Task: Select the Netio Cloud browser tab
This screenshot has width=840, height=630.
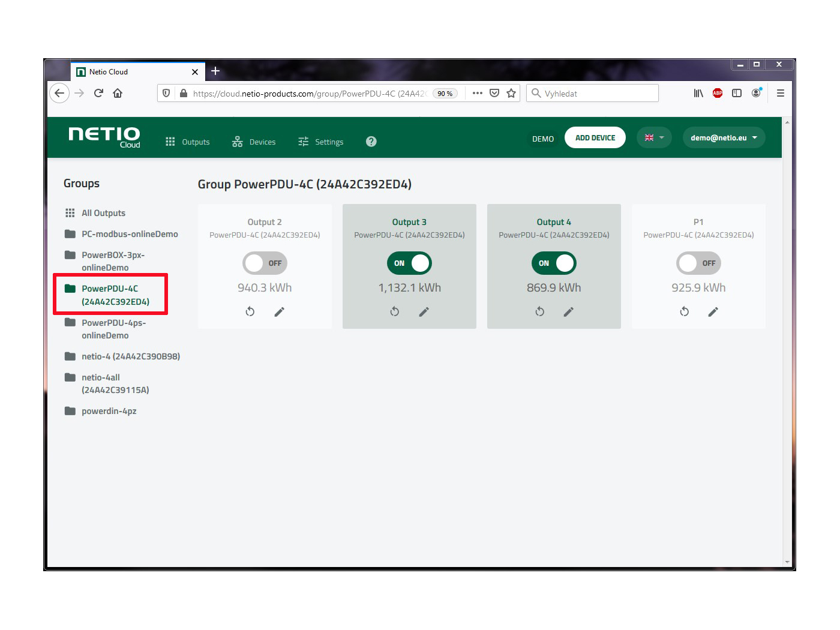Action: pos(138,71)
